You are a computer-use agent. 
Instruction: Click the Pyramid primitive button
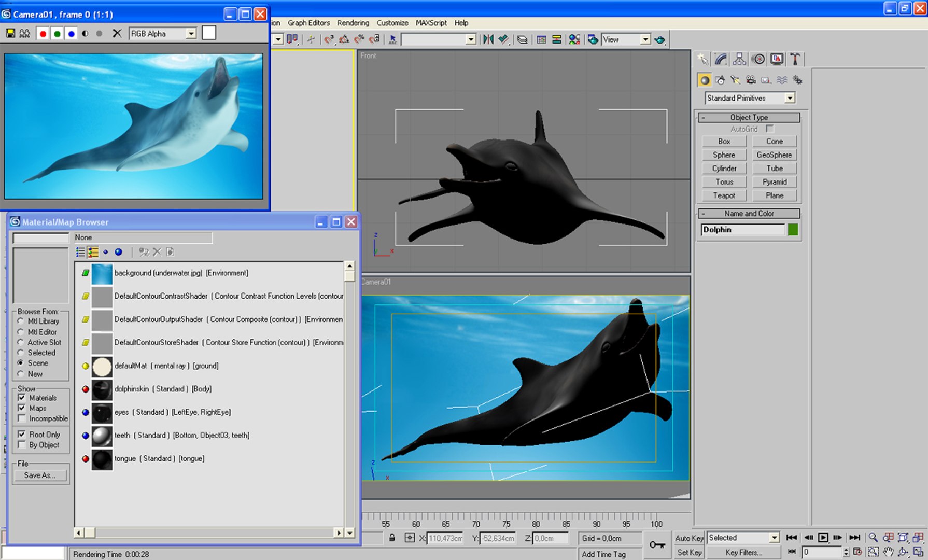[774, 182]
